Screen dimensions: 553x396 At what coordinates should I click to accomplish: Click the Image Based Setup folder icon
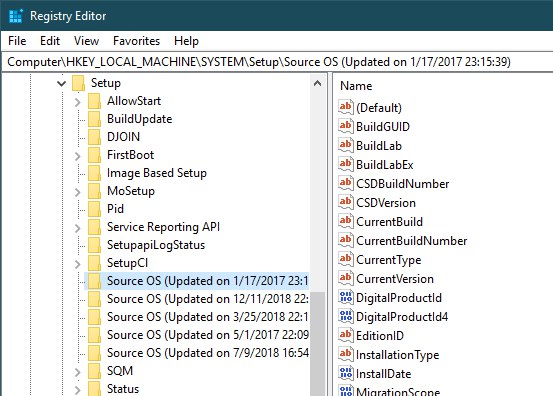(x=94, y=173)
